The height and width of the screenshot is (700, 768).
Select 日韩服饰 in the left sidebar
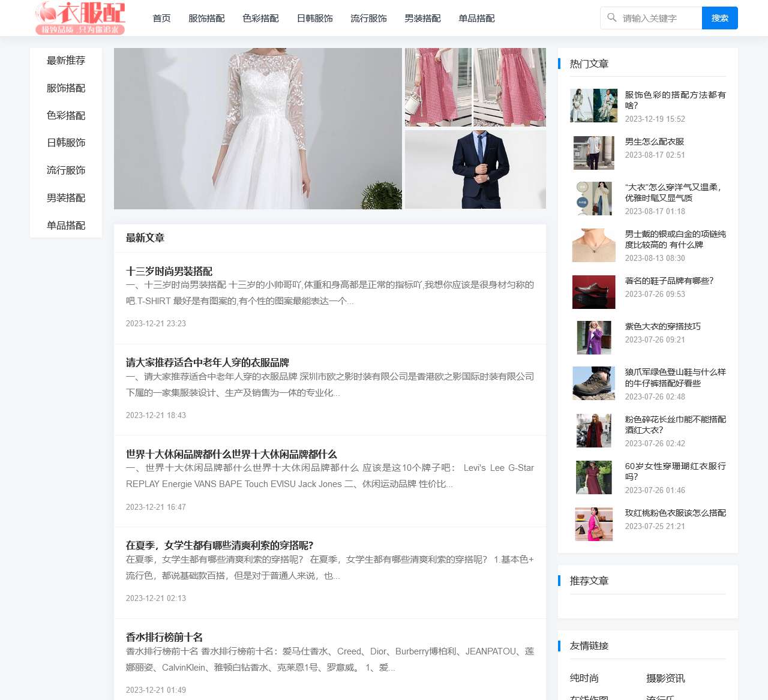click(x=66, y=143)
